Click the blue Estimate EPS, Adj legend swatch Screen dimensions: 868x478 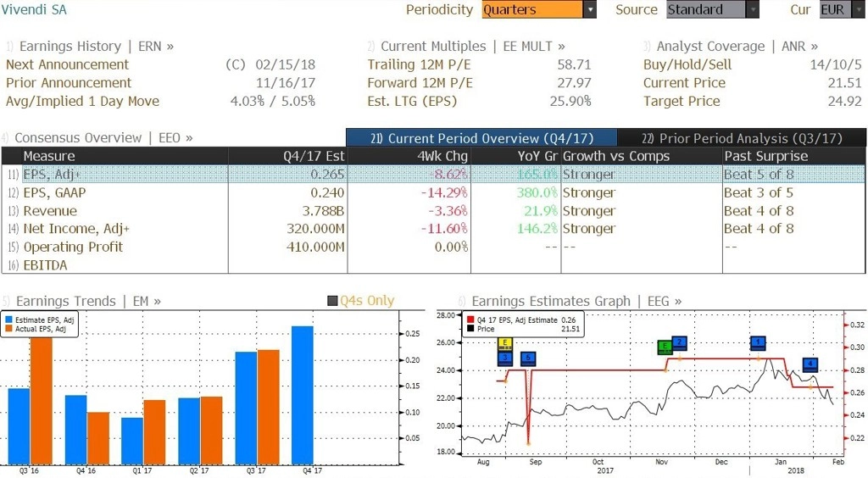pyautogui.click(x=8, y=320)
